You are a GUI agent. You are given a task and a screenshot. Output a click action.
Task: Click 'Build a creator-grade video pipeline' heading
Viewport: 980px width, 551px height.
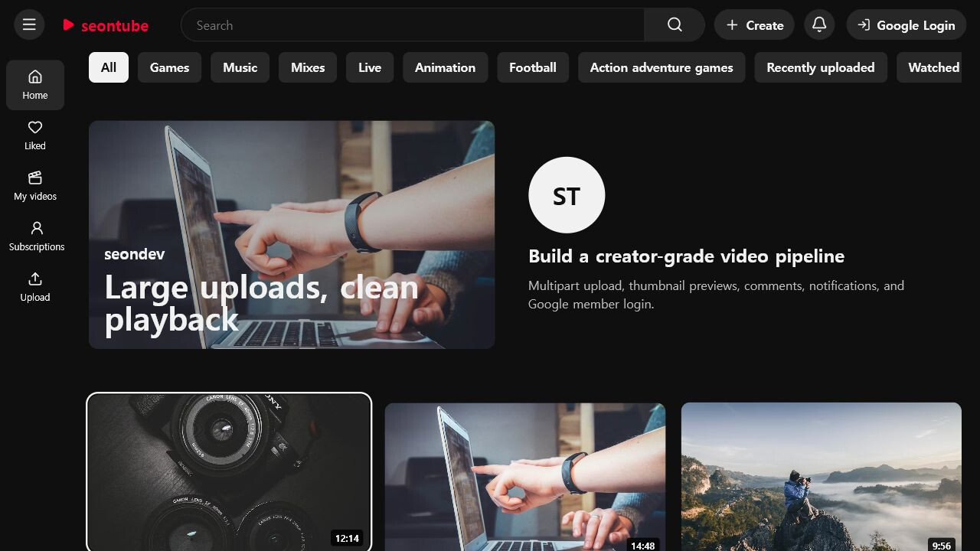[x=686, y=256]
